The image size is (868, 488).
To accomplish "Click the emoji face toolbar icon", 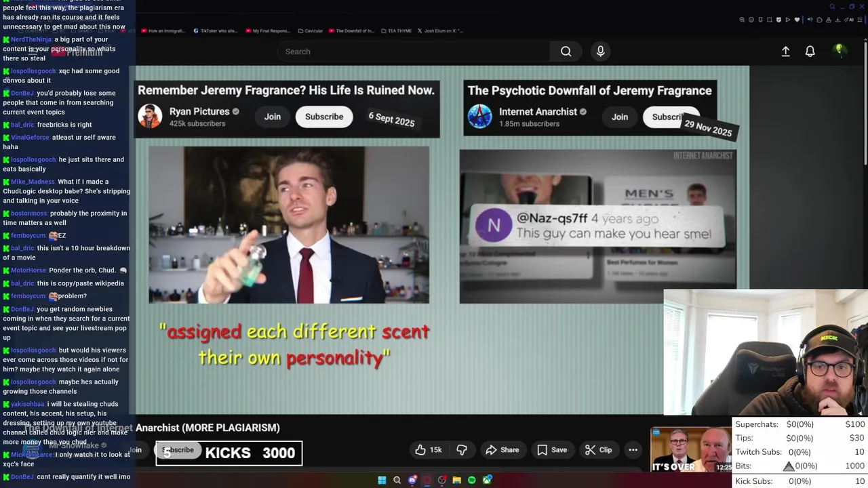I will coord(751,20).
